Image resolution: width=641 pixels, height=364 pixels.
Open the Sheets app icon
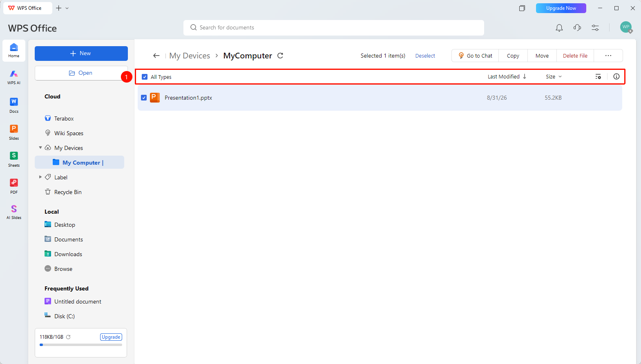[x=14, y=159]
